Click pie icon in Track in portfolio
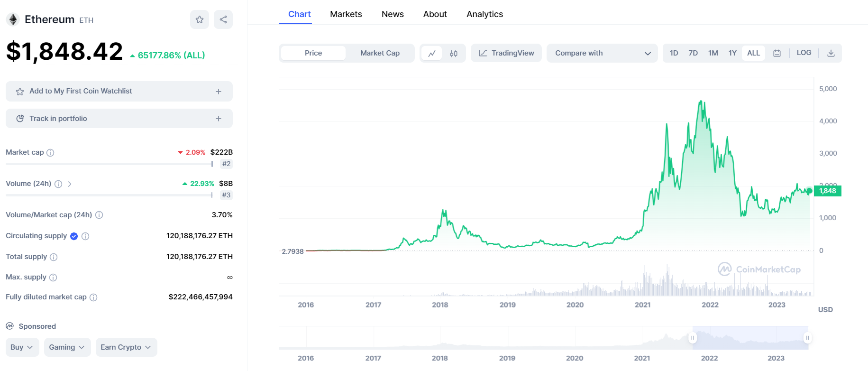The width and height of the screenshot is (868, 371). (x=20, y=119)
